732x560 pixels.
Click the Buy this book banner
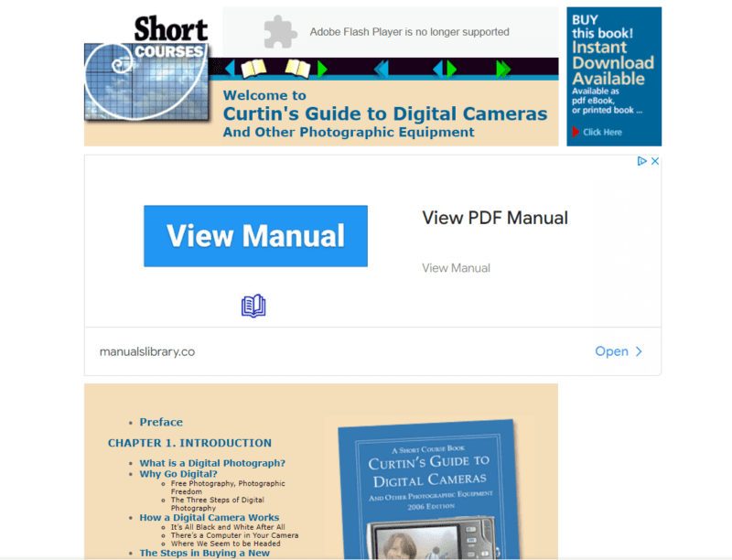pyautogui.click(x=614, y=77)
